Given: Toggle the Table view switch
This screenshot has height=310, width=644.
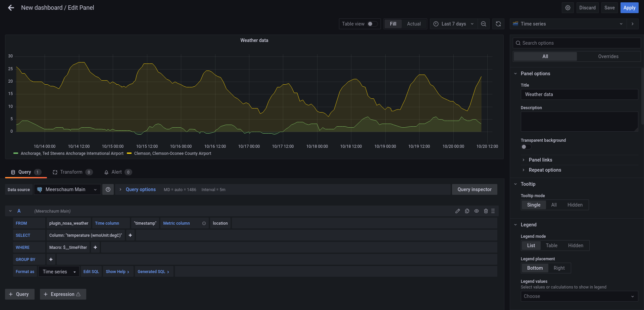Looking at the screenshot, I should [372, 24].
